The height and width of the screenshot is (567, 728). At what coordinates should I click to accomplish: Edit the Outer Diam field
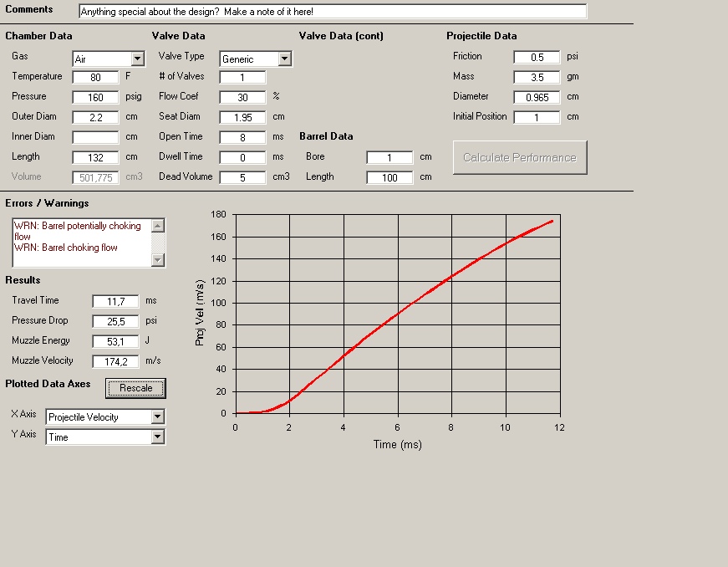[95, 117]
